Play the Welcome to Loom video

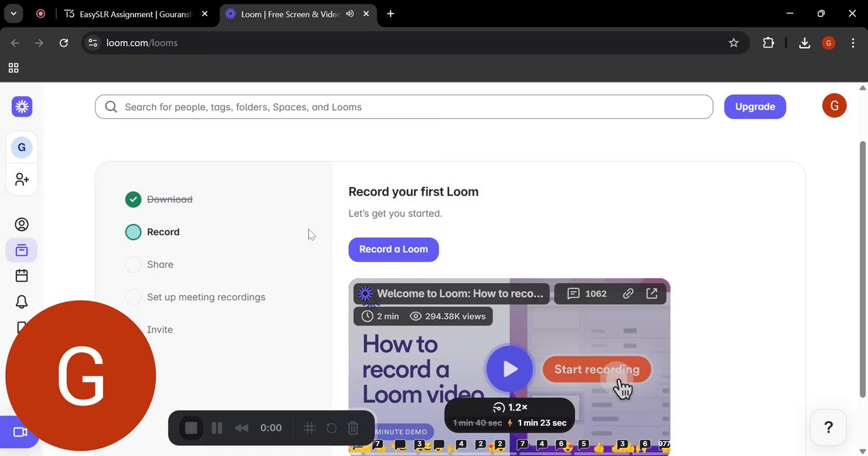tap(510, 369)
